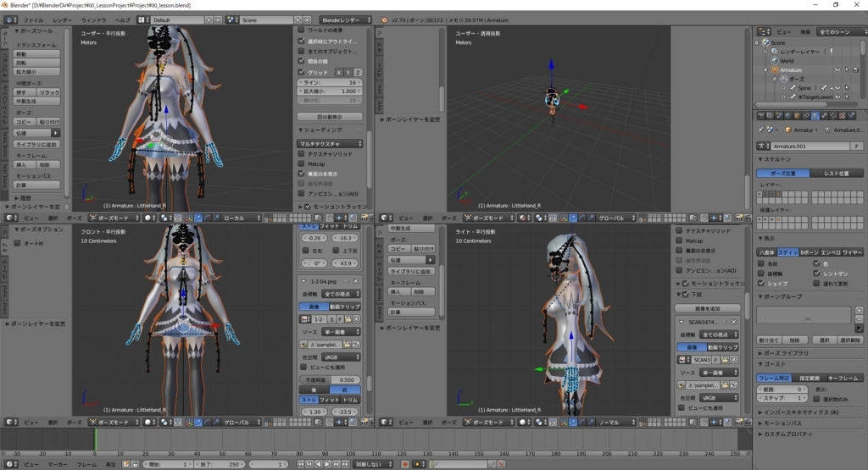Click the 回転 button in Pose Tools
Image resolution: width=868 pixels, height=470 pixels.
[x=36, y=63]
